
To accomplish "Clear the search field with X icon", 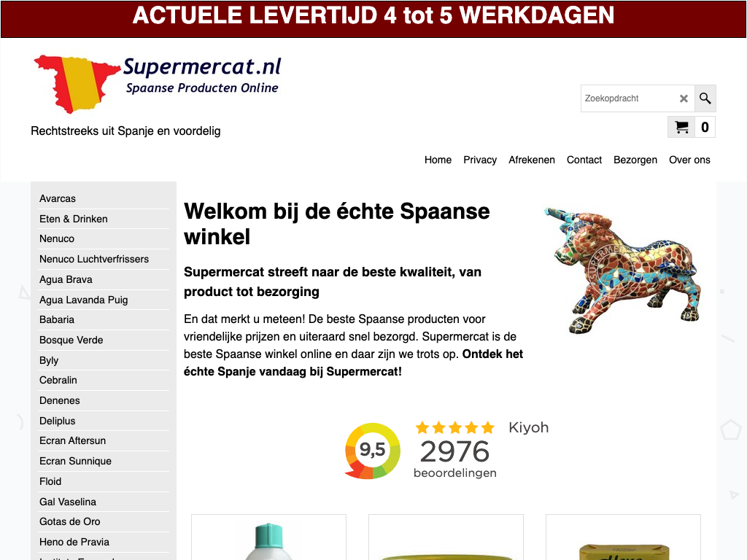I will click(x=684, y=98).
